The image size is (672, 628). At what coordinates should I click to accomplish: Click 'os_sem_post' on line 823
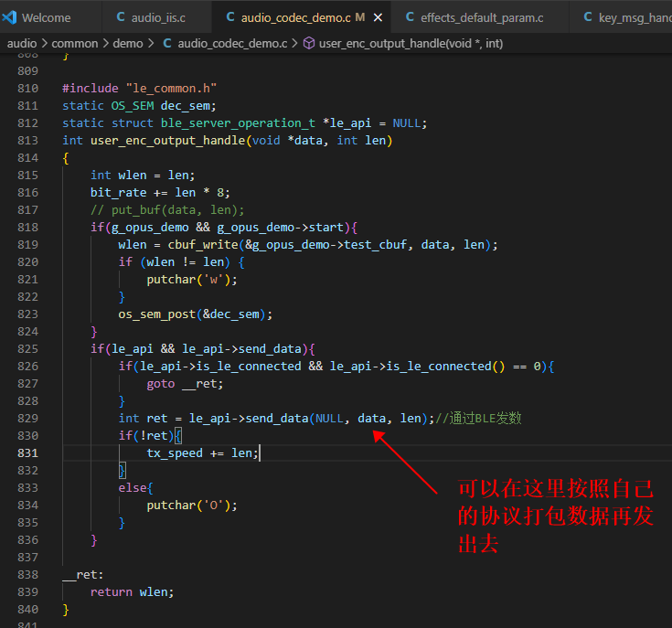pos(157,314)
